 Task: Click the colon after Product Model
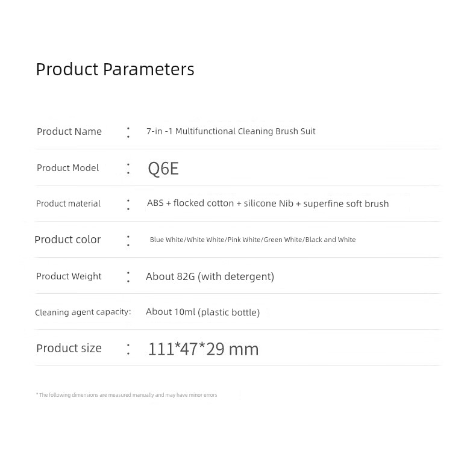pyautogui.click(x=128, y=169)
